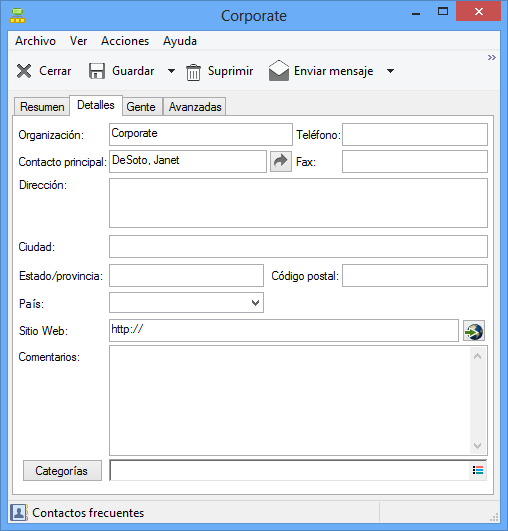Open category list icon in categories field
The width and height of the screenshot is (508, 531).
click(x=478, y=470)
